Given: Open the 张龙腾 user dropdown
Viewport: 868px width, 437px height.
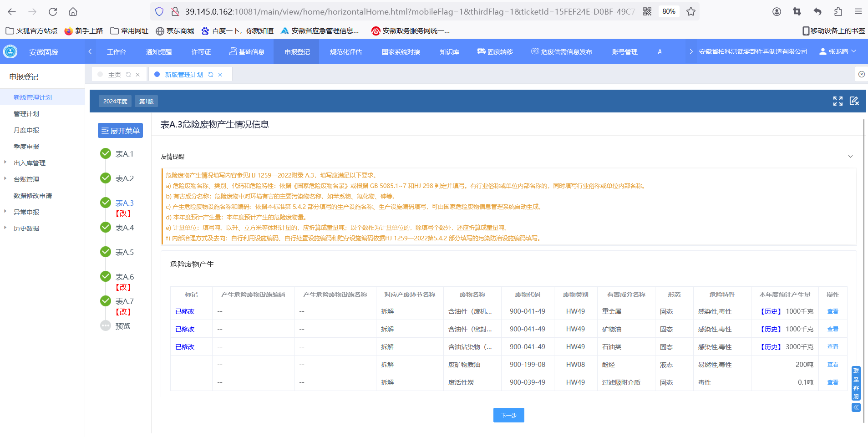Looking at the screenshot, I should tap(838, 51).
